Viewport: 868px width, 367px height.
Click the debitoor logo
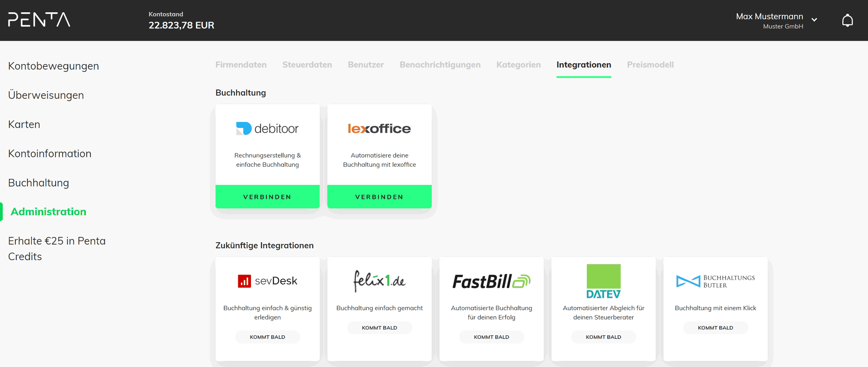coord(267,128)
